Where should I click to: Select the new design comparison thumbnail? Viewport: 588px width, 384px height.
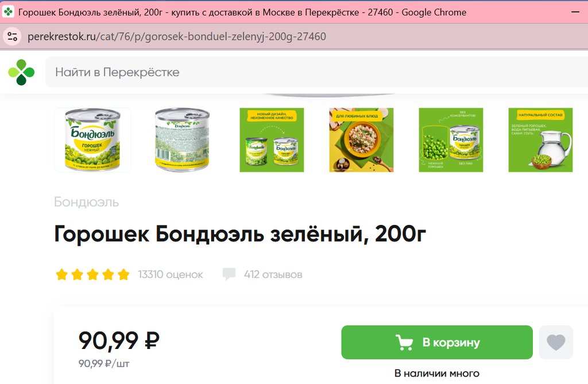(272, 140)
